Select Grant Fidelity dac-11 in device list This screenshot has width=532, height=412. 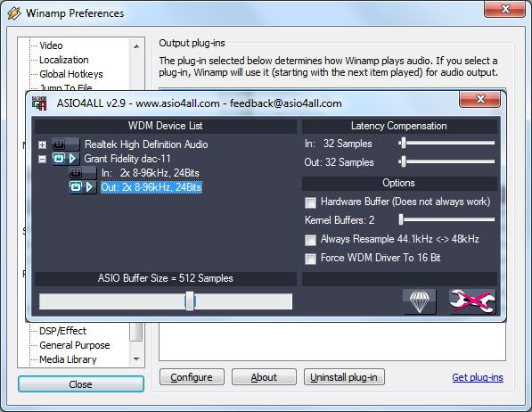coord(127,159)
